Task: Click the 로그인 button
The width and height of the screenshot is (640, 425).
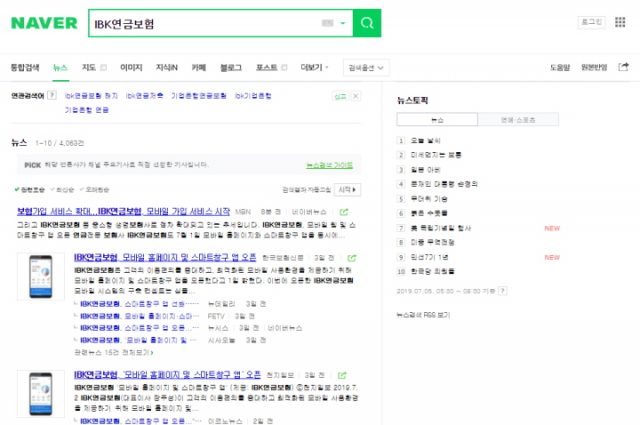Action: 590,22
